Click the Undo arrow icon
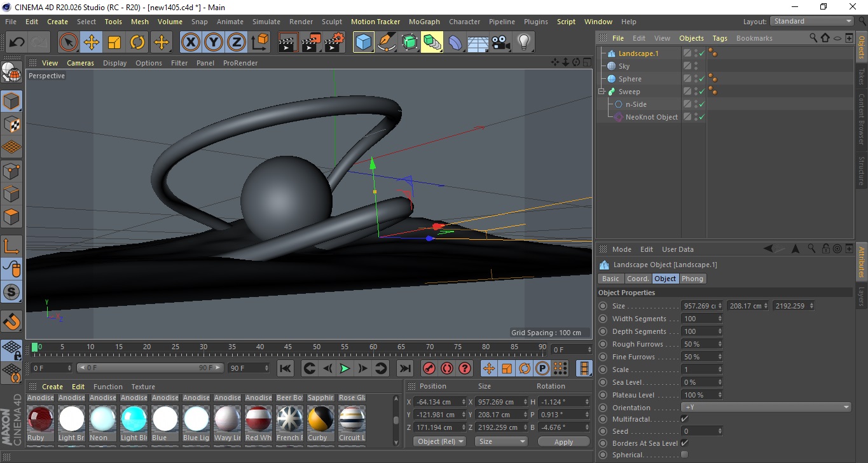This screenshot has width=868, height=463. pos(17,43)
